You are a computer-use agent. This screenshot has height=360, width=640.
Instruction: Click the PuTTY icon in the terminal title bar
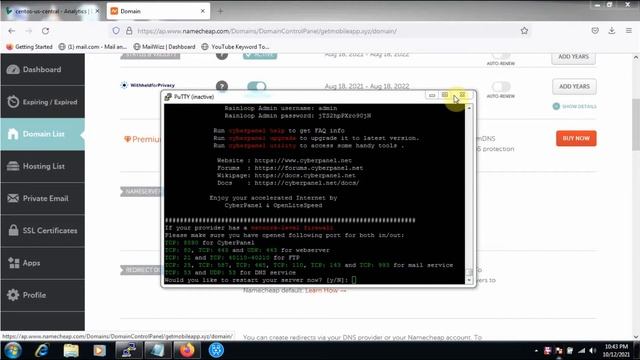click(x=168, y=97)
